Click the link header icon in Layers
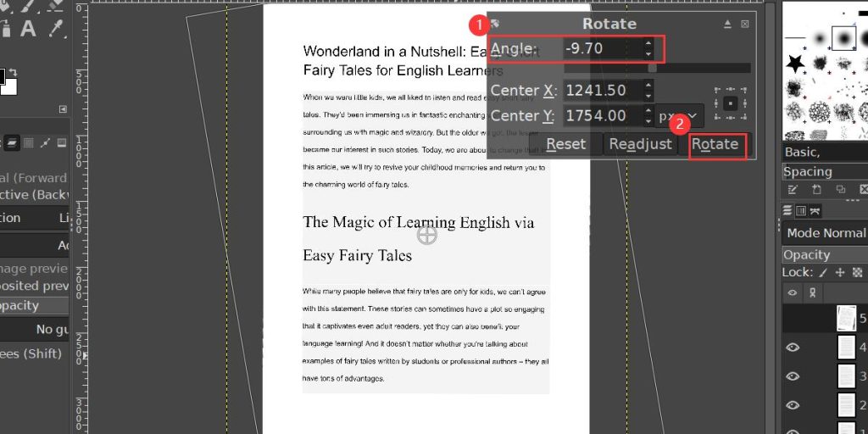Viewport: 868px width, 434px height. click(x=812, y=292)
